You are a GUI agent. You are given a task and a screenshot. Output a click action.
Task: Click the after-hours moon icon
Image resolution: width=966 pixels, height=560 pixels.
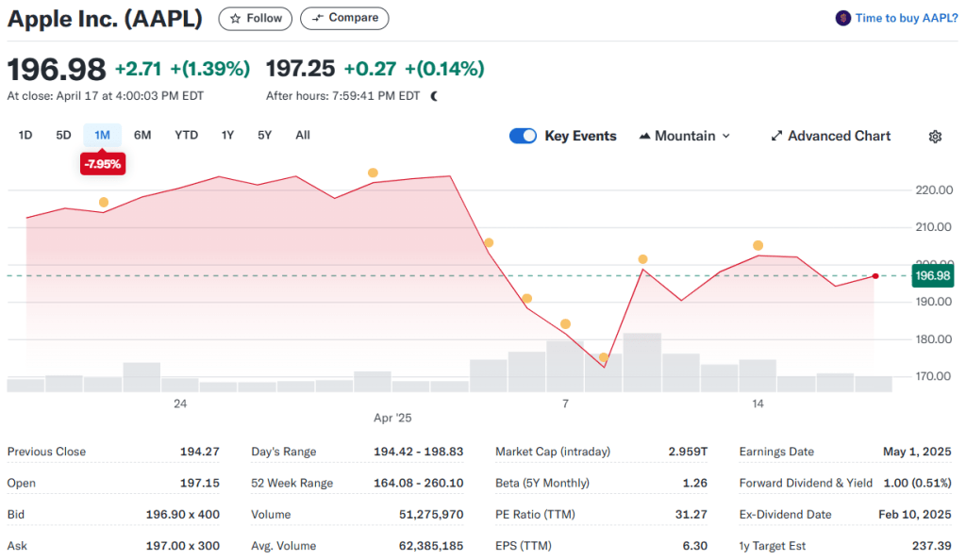[x=434, y=96]
